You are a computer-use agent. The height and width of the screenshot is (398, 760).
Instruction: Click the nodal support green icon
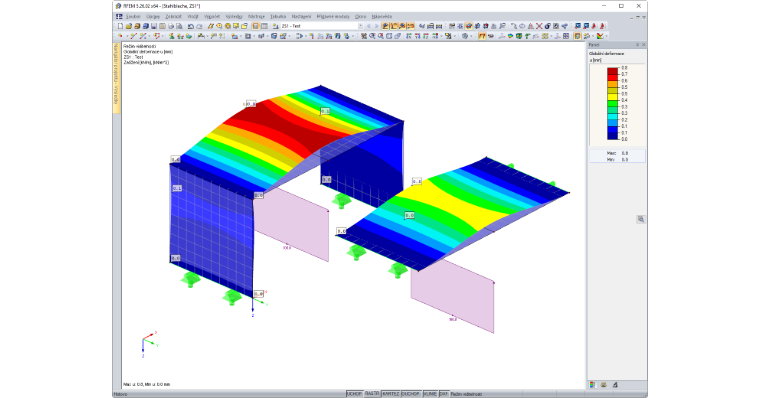[x=172, y=36]
